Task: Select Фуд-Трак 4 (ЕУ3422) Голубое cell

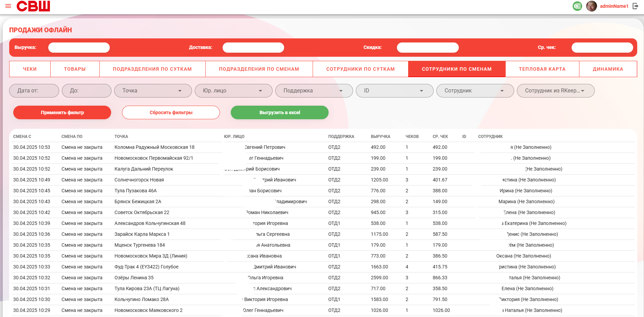Action: click(x=146, y=267)
